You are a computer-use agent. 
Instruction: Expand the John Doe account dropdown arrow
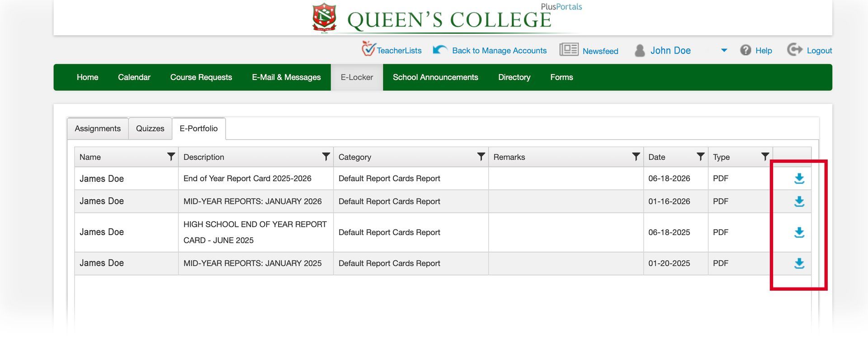(x=724, y=50)
